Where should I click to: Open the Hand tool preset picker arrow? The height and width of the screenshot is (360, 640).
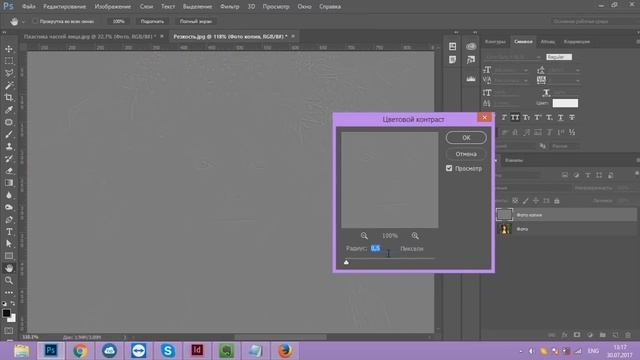(x=23, y=22)
